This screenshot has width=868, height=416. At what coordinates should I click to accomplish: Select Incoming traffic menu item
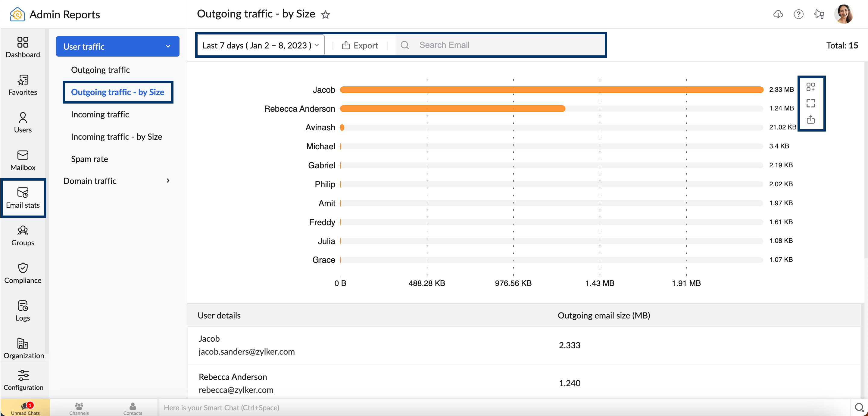100,114
